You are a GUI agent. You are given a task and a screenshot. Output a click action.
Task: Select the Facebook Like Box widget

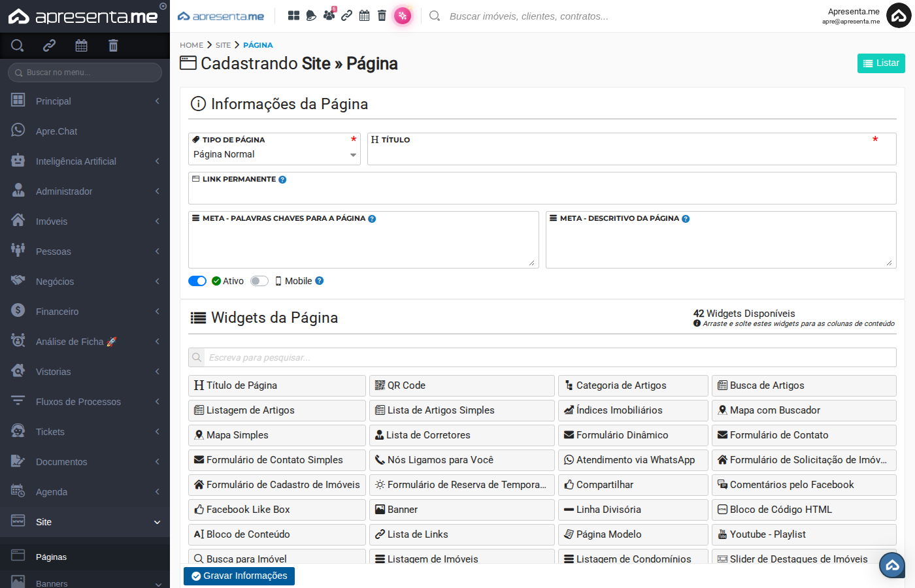point(276,510)
